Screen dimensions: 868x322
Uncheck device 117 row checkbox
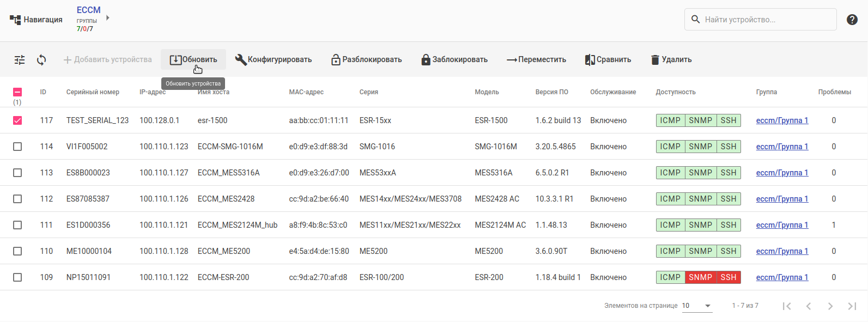pos(17,120)
